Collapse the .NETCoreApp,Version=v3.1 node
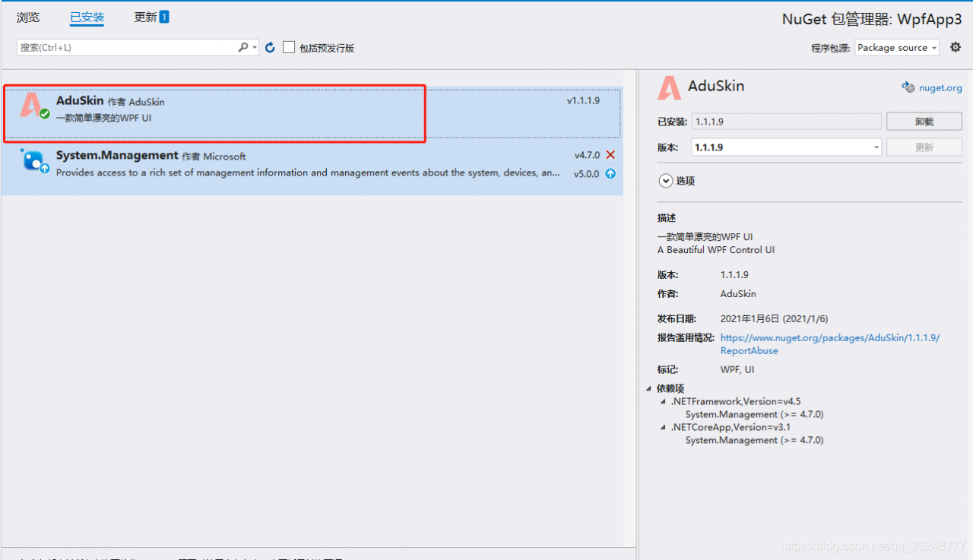 point(663,427)
